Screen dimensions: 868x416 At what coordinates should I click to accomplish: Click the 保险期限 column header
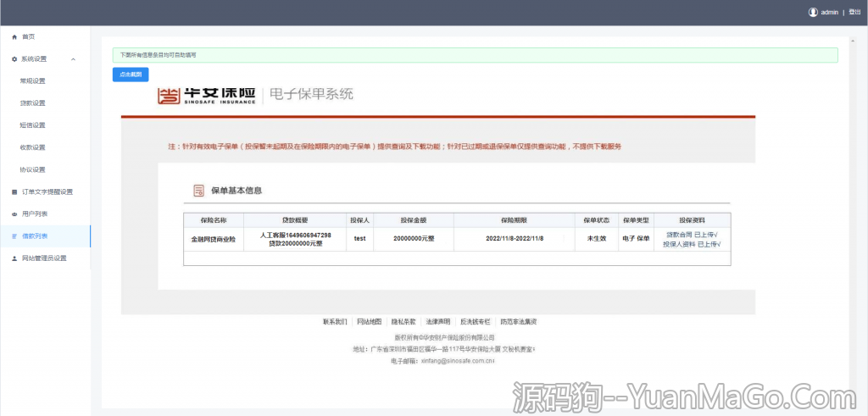(515, 220)
